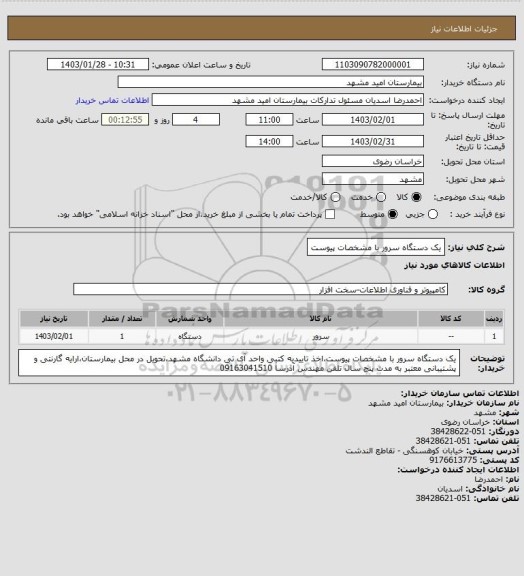Click the اطلاعات کالاهای مورد نیاز heading
Image resolution: width=524 pixels, height=576 pixels.
(454, 265)
